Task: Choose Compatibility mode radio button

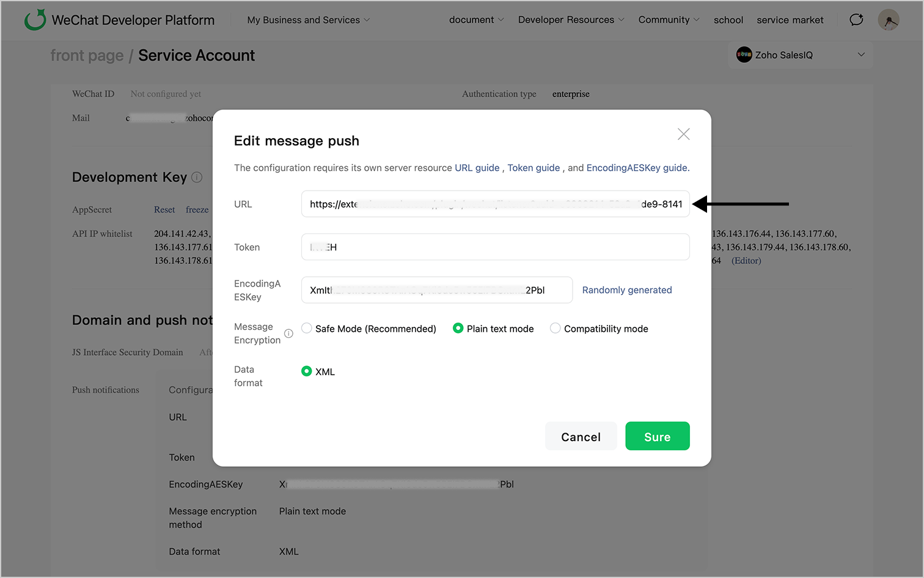Action: tap(555, 329)
